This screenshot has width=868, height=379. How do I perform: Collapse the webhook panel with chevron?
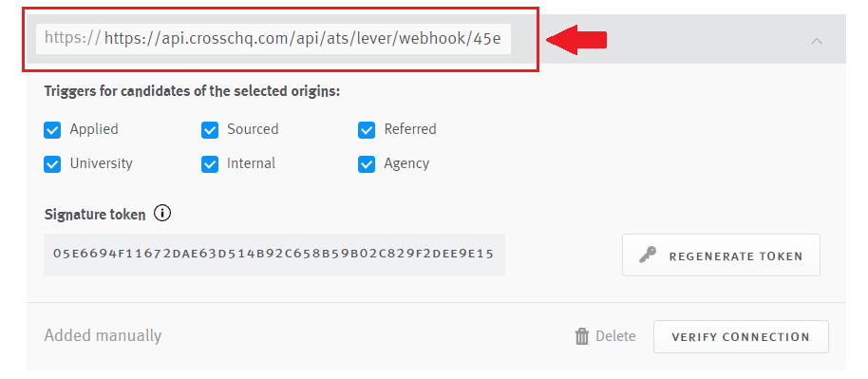click(817, 41)
